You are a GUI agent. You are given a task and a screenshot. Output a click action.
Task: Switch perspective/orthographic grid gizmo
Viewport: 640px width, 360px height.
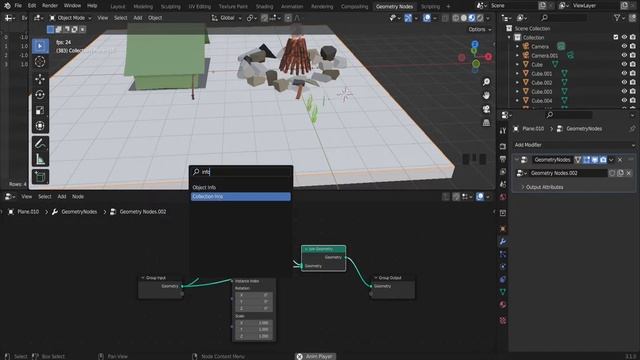click(486, 122)
